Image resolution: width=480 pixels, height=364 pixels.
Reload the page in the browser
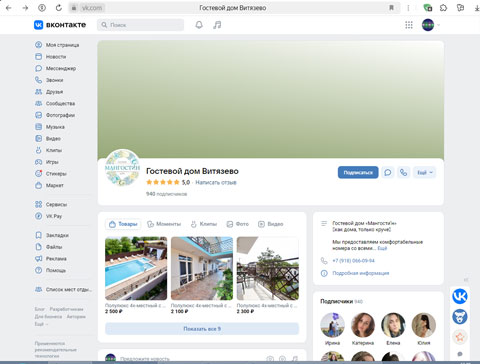point(59,8)
